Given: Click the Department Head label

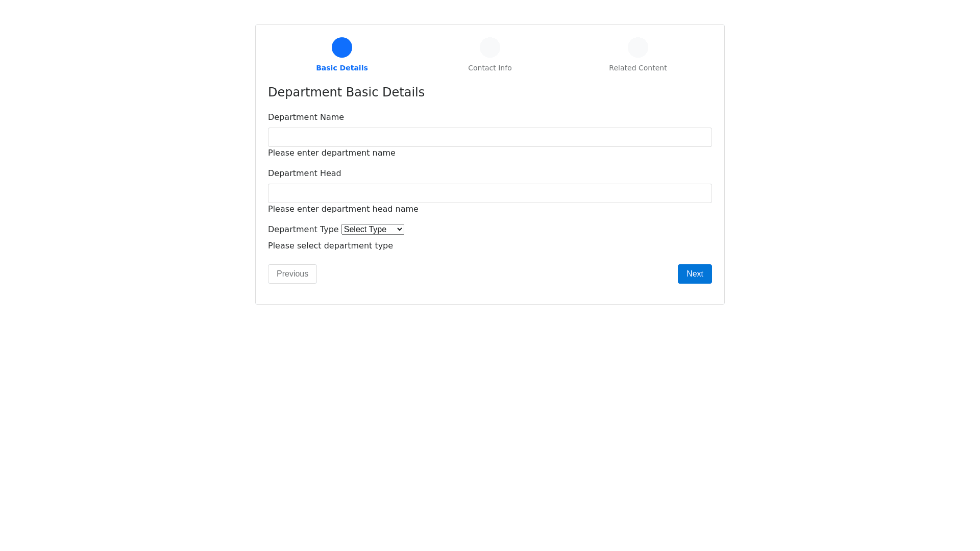Looking at the screenshot, I should 304,173.
